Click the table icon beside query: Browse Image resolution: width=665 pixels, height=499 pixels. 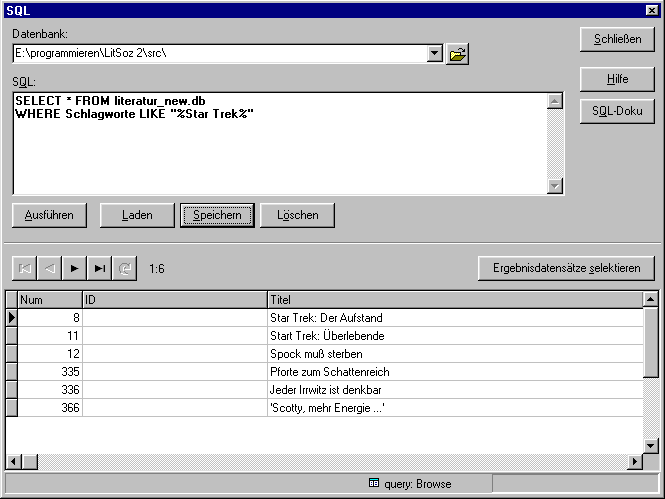coord(374,483)
